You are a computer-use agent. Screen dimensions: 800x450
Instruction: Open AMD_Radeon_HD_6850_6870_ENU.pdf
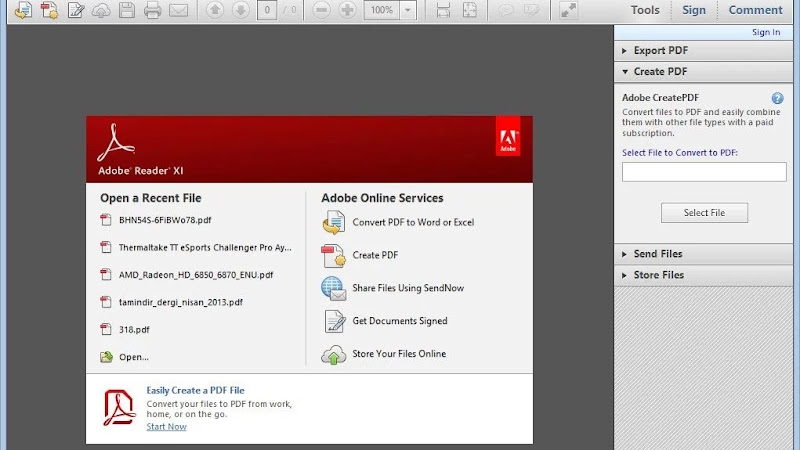click(x=196, y=275)
